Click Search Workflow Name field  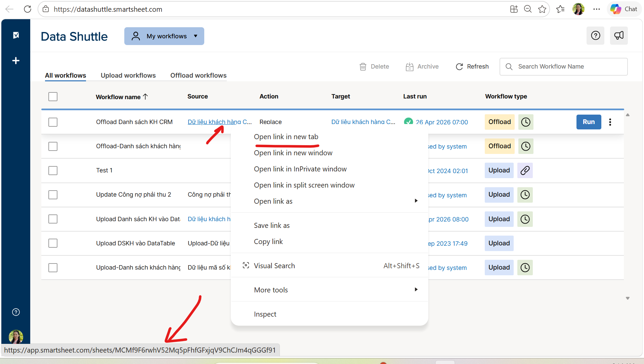(x=563, y=67)
